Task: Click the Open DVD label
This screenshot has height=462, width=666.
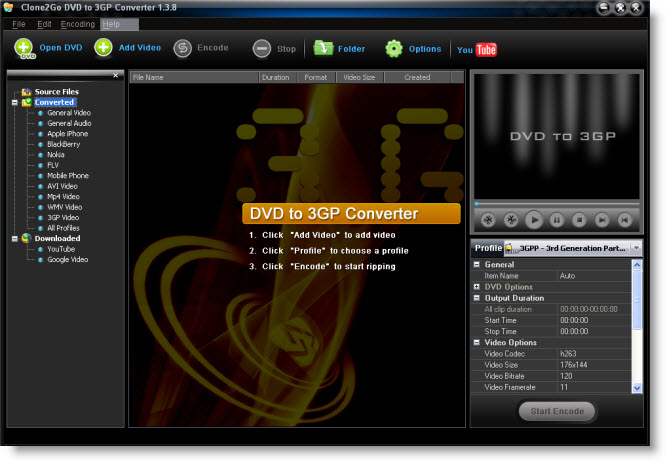Action: pyautogui.click(x=61, y=48)
